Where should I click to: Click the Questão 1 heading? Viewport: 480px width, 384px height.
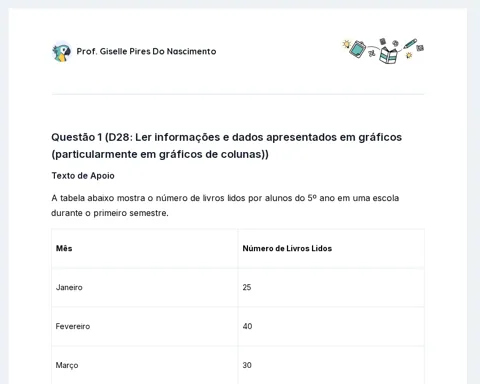(x=226, y=146)
